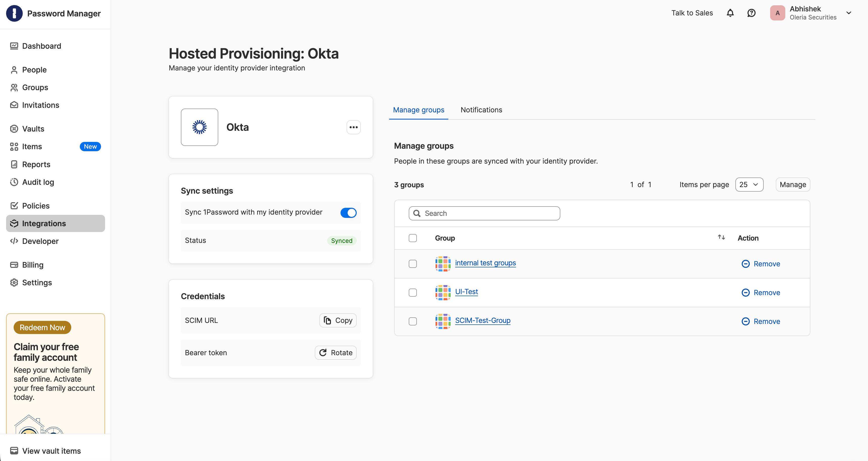Click Talk to Sales
This screenshot has height=461, width=868.
(x=692, y=13)
